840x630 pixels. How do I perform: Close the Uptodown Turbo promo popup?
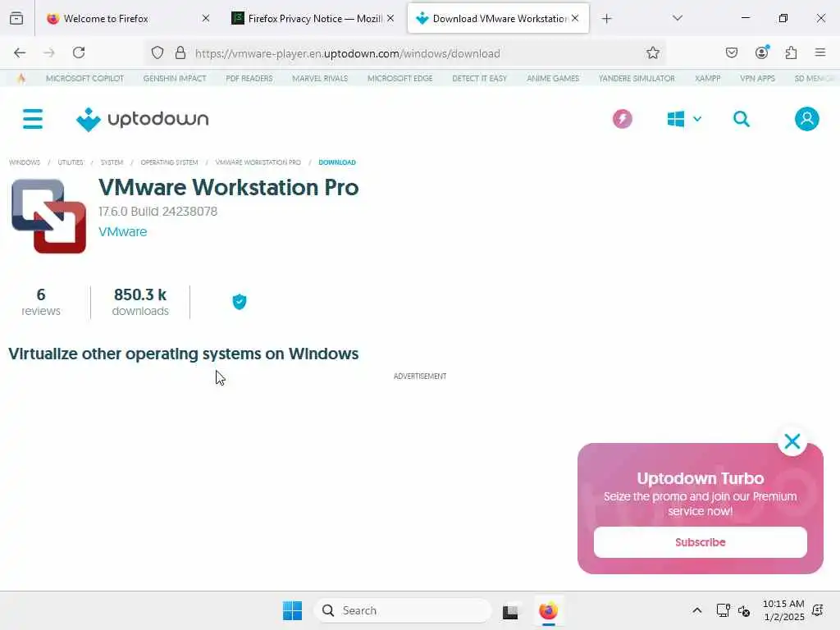[792, 441]
